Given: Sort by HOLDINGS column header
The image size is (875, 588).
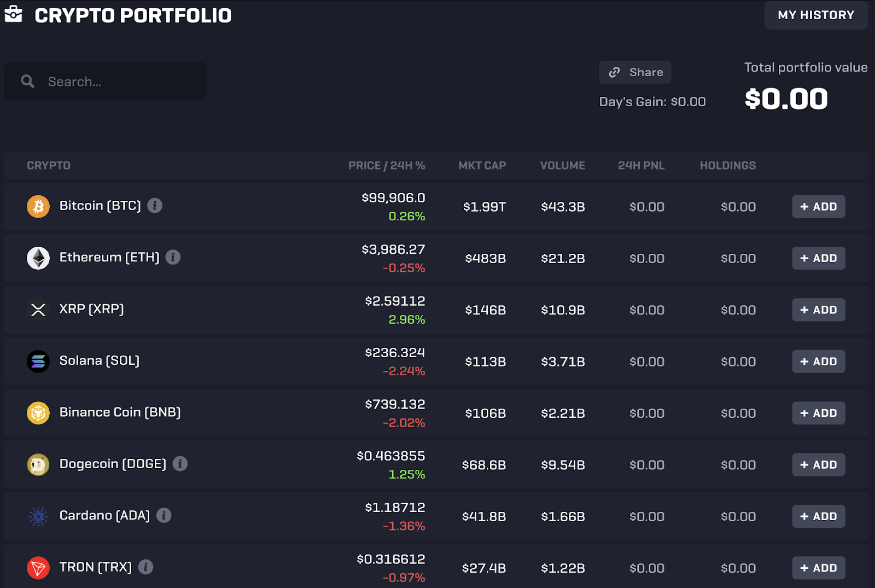Looking at the screenshot, I should (728, 166).
